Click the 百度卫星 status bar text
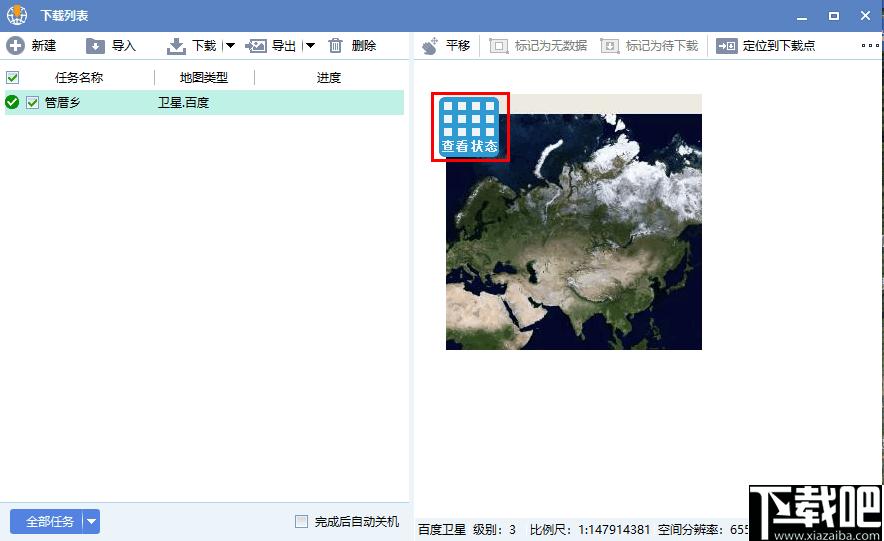 pos(442,530)
